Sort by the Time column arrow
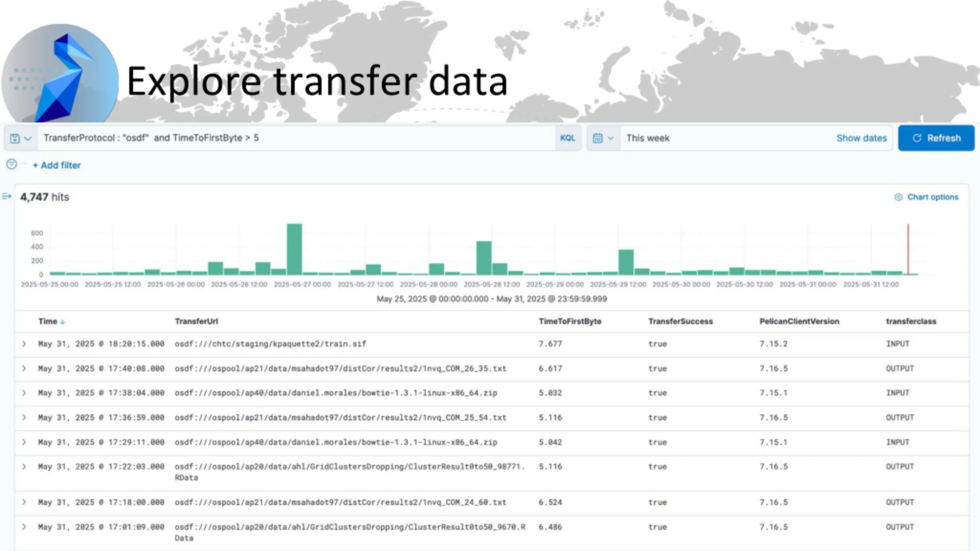The height and width of the screenshot is (551, 980). coord(63,322)
